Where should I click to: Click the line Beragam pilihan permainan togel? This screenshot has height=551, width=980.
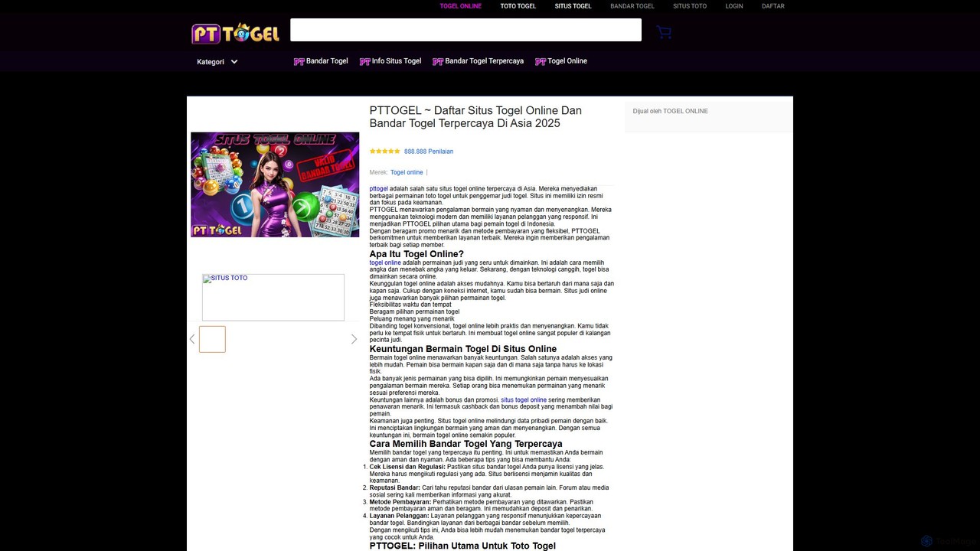415,312
